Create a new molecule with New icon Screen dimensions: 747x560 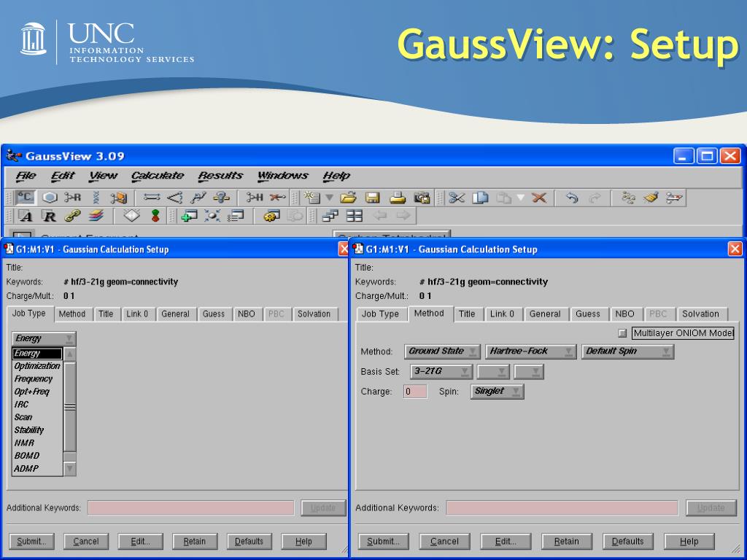tap(312, 197)
